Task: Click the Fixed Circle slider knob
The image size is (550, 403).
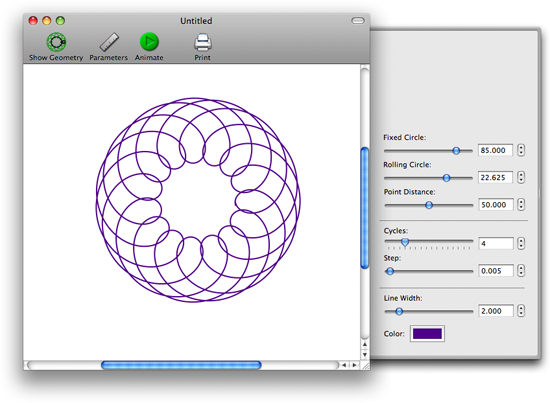Action: click(x=456, y=151)
